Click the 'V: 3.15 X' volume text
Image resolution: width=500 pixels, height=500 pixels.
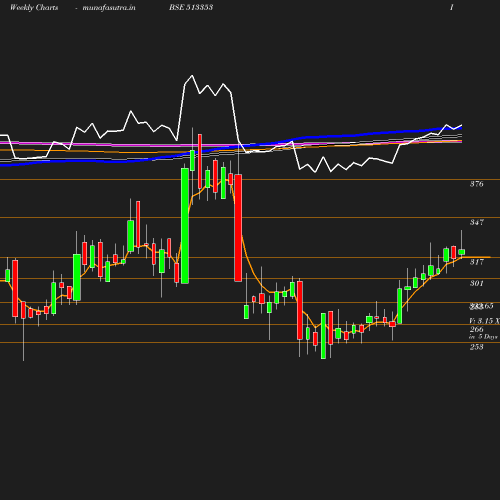coord(484,321)
